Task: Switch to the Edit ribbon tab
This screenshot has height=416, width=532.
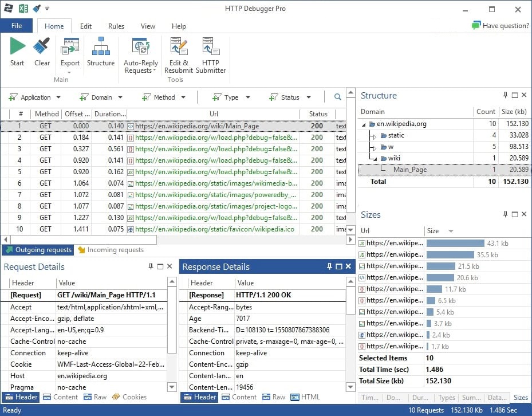Action: coord(86,26)
